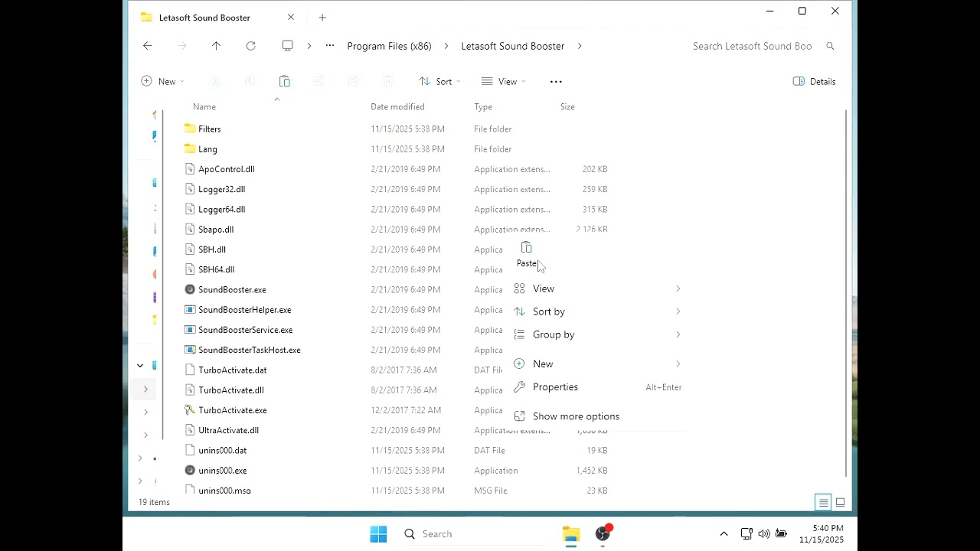The width and height of the screenshot is (980, 551).
Task: Go back with the back arrow
Action: click(148, 46)
